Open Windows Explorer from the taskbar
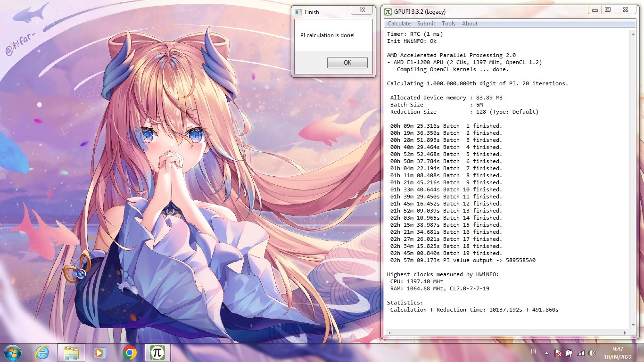644x362 pixels. (x=71, y=352)
